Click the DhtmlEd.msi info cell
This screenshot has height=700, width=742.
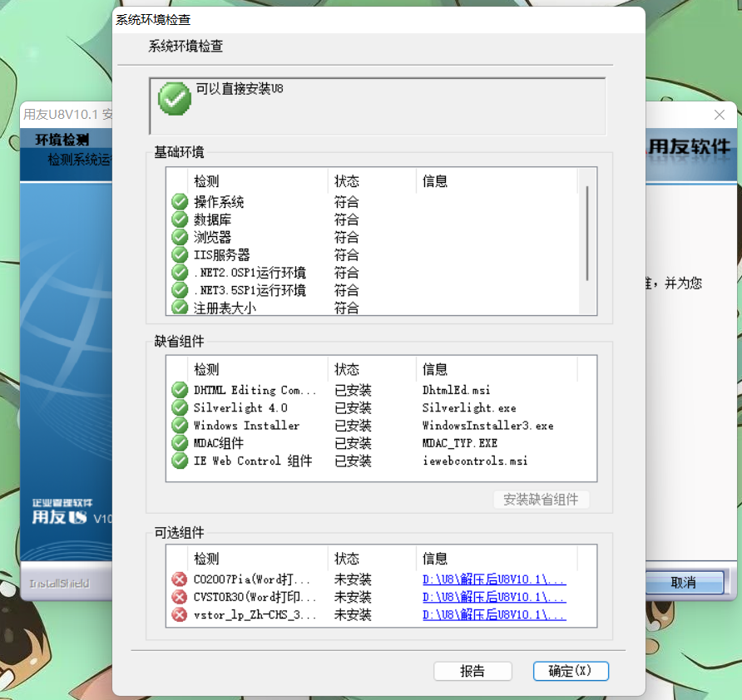click(456, 390)
